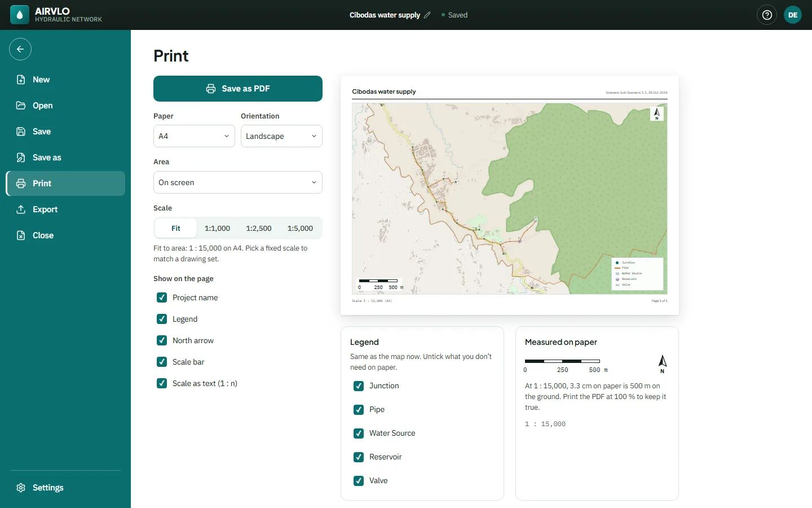Select Print in the sidebar
The width and height of the screenshot is (812, 508).
(x=65, y=183)
